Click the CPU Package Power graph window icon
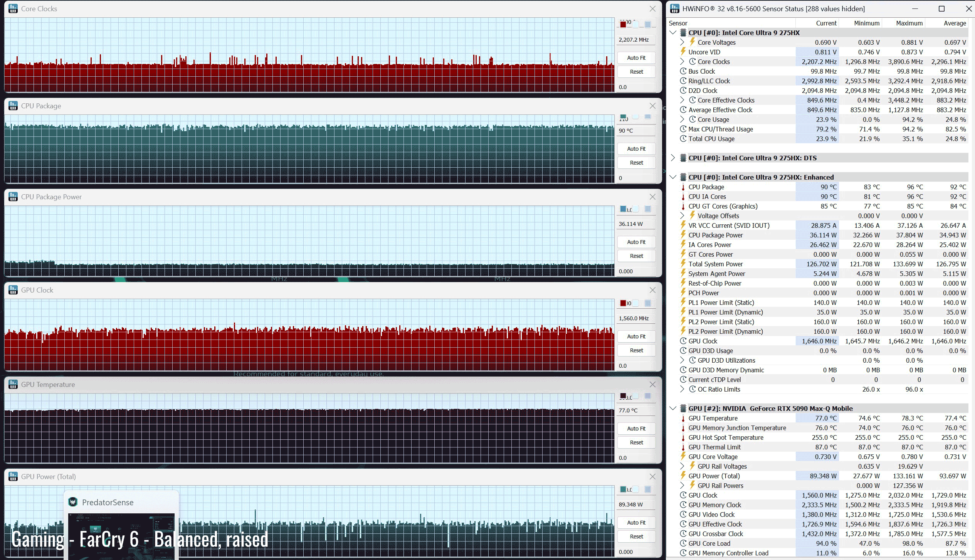 click(13, 197)
